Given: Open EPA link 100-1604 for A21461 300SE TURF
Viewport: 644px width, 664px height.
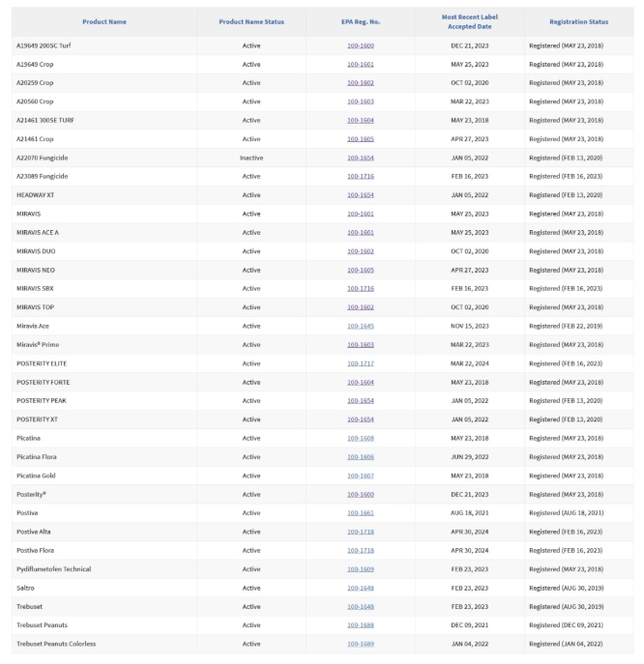Looking at the screenshot, I should point(361,120).
